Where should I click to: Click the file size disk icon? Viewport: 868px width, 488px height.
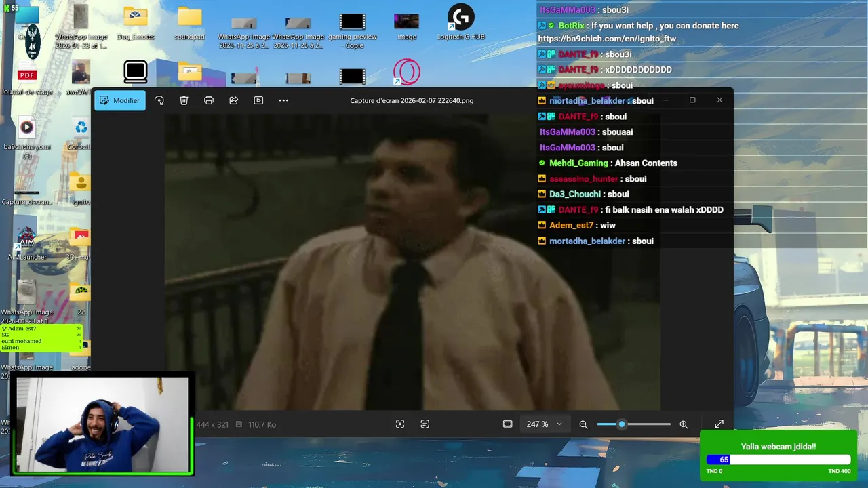point(239,424)
